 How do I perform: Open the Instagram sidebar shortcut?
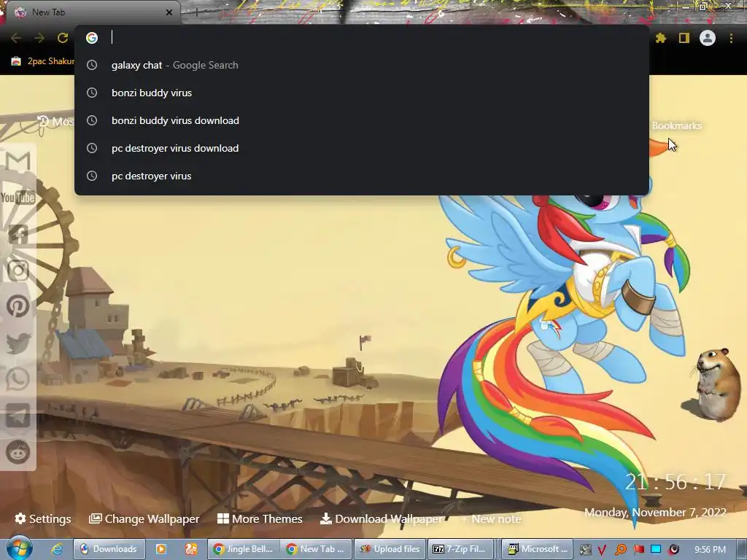pos(18,270)
